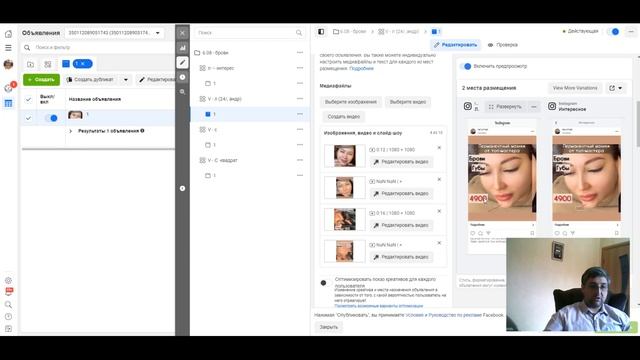Open three-dot menu next to Развернуть

click(533, 107)
